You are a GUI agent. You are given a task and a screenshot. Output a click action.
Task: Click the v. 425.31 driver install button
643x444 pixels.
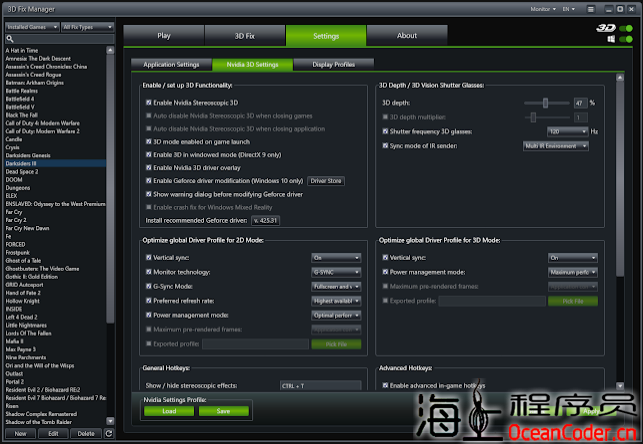[266, 221]
